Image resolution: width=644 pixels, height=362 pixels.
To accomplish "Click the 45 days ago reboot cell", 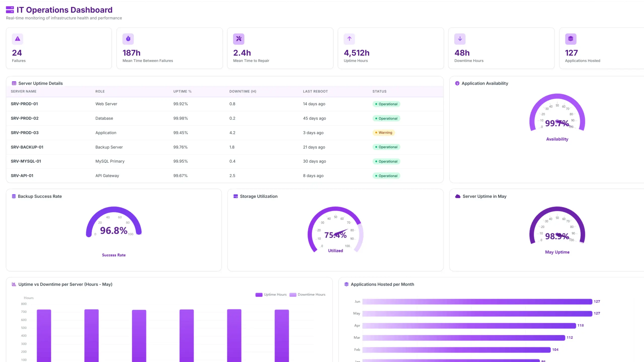I will pyautogui.click(x=314, y=118).
